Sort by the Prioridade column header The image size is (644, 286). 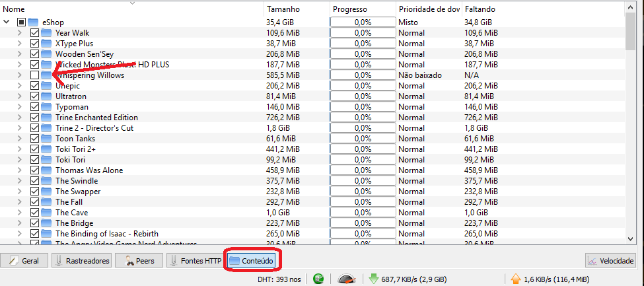(429, 9)
